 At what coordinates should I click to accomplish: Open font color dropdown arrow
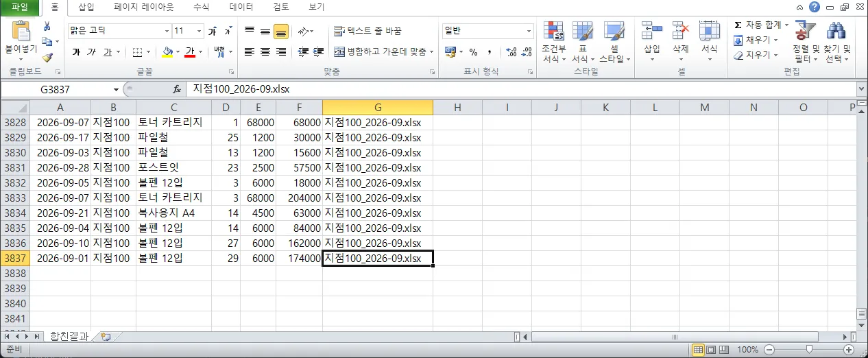click(201, 52)
